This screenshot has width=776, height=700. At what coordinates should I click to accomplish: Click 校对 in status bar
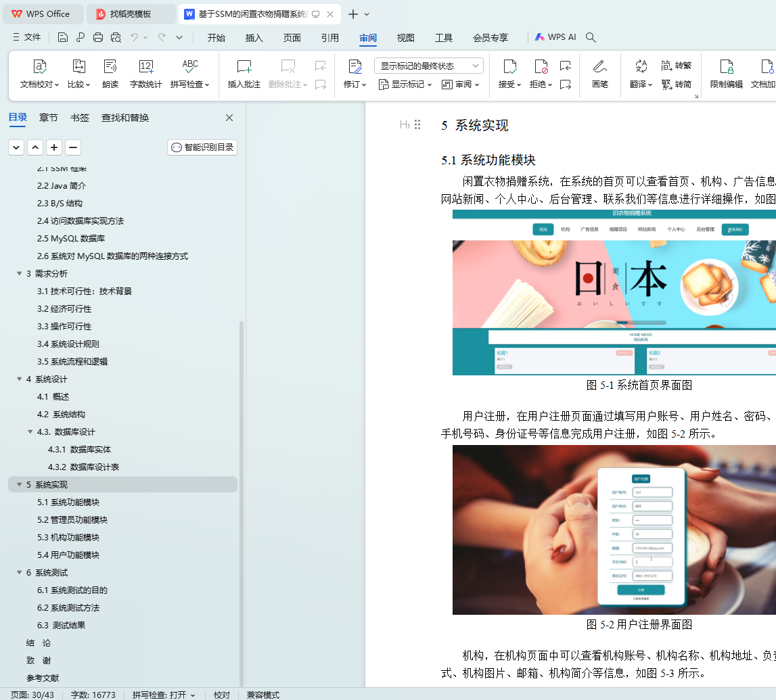pyautogui.click(x=222, y=695)
